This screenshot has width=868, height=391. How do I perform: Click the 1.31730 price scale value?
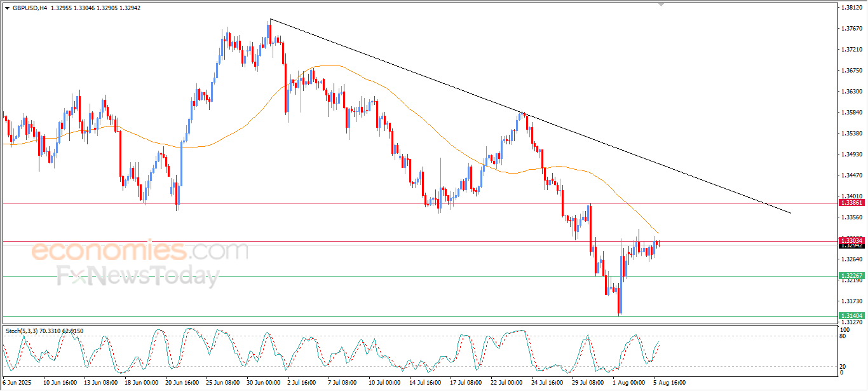(852, 301)
